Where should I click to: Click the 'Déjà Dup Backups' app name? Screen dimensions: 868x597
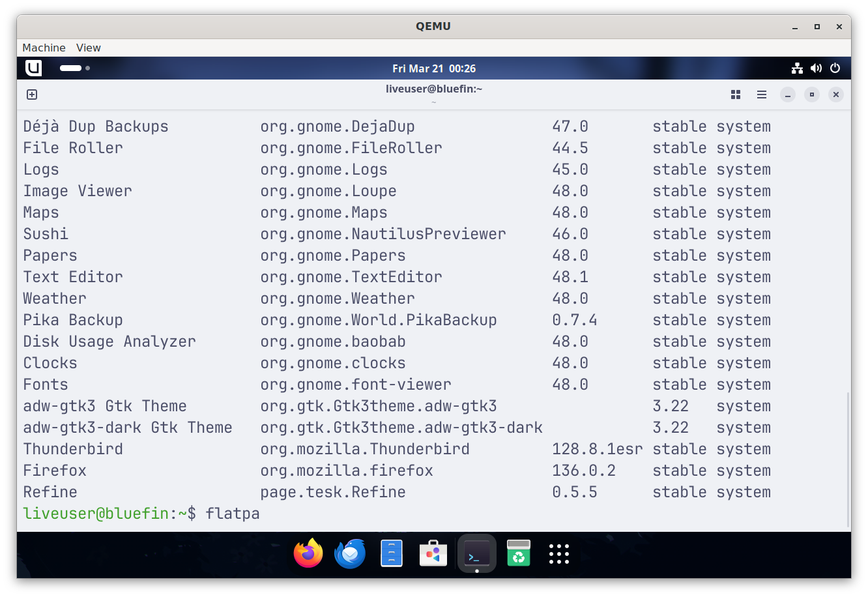(96, 126)
